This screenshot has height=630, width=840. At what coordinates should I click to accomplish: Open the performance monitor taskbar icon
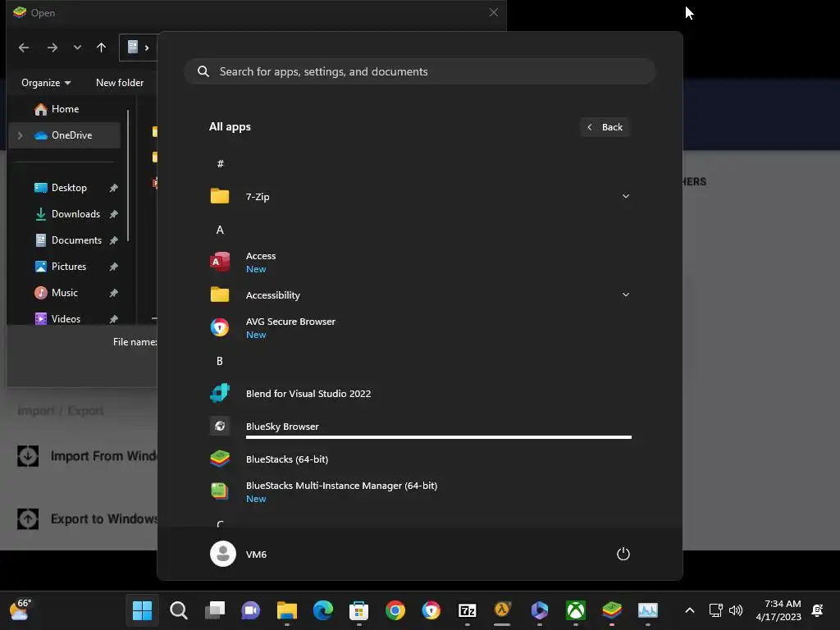(648, 610)
